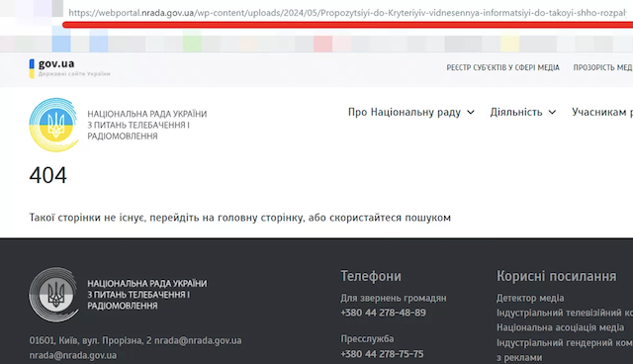Click phone number +380 44 278-48-89

pyautogui.click(x=383, y=313)
